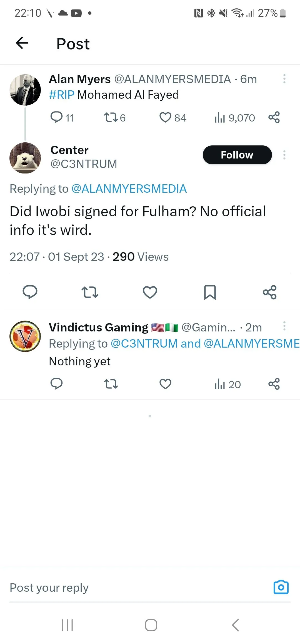Repost Center's reply about Iwobi
Viewport: 300px width, 644px height.
pos(90,292)
